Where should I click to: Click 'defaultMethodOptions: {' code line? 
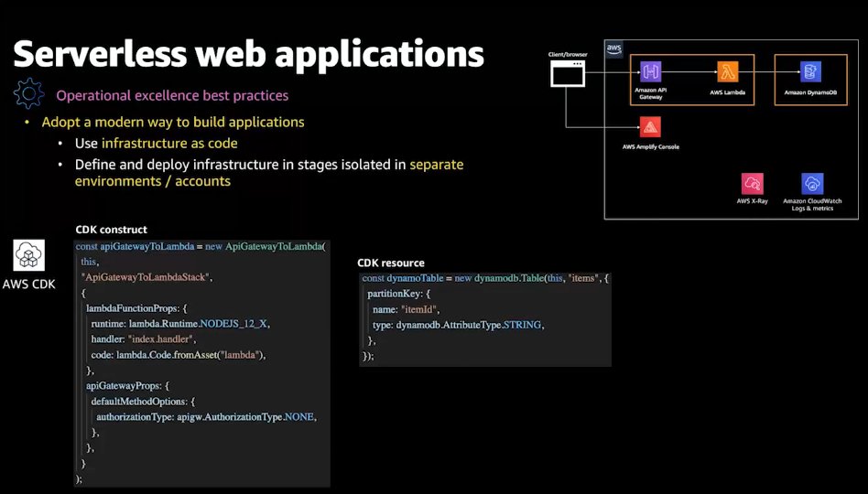pos(143,401)
